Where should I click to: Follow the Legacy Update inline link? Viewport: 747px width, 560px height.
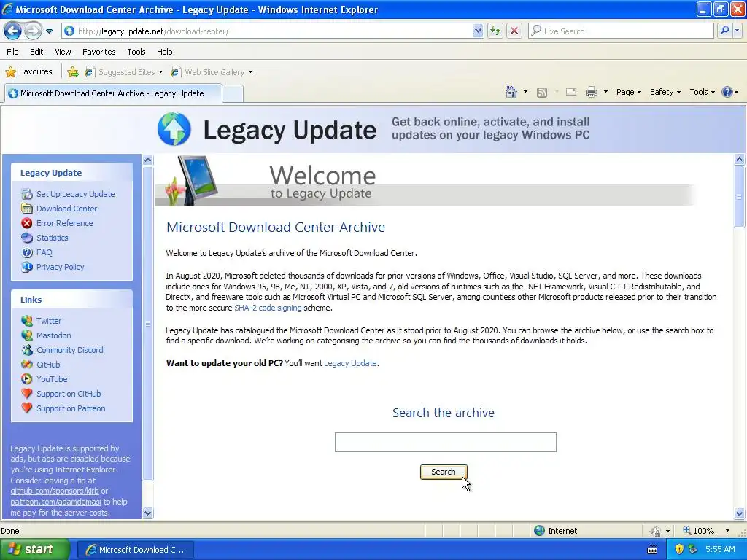pos(350,363)
